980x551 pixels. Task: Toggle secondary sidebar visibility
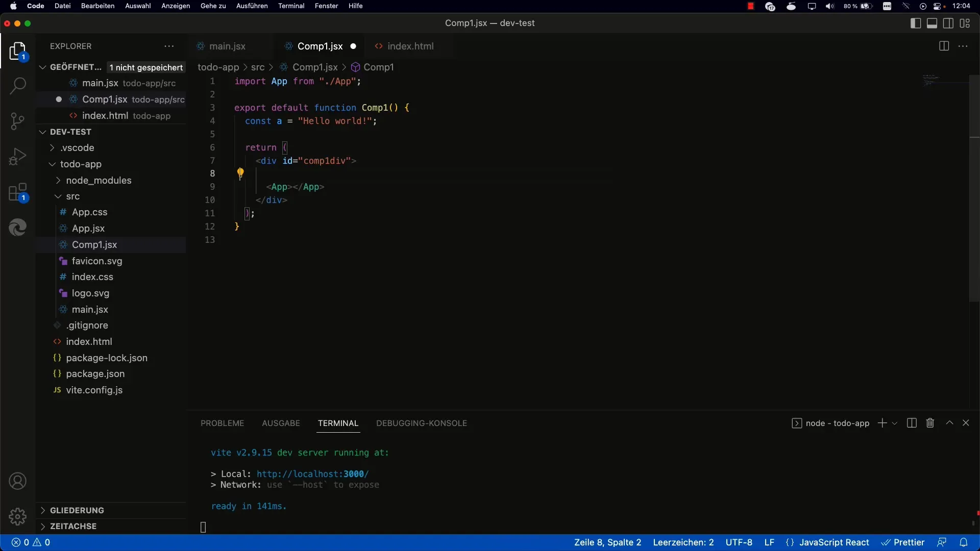948,23
